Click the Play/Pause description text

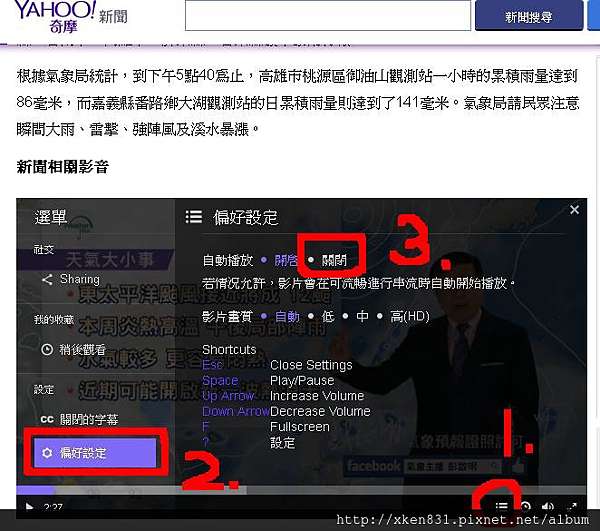pos(302,381)
